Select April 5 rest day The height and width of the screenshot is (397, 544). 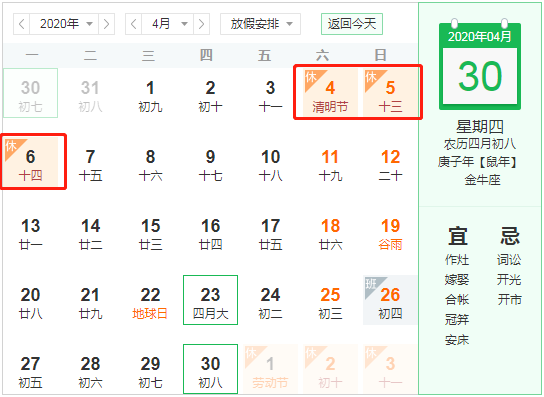tap(390, 92)
